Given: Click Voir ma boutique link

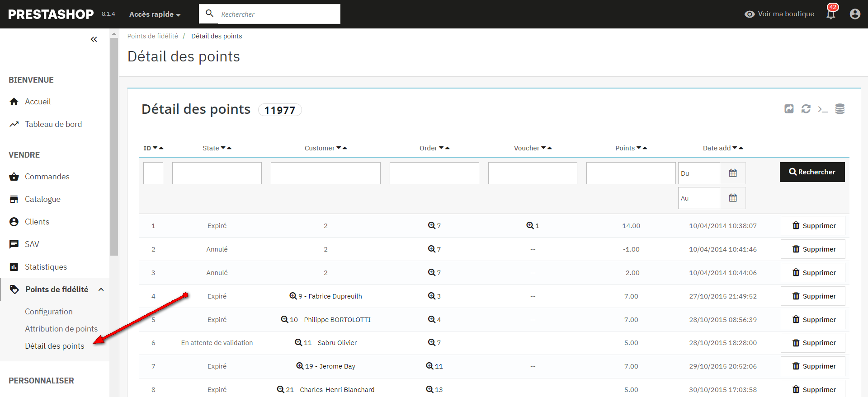Looking at the screenshot, I should point(779,14).
